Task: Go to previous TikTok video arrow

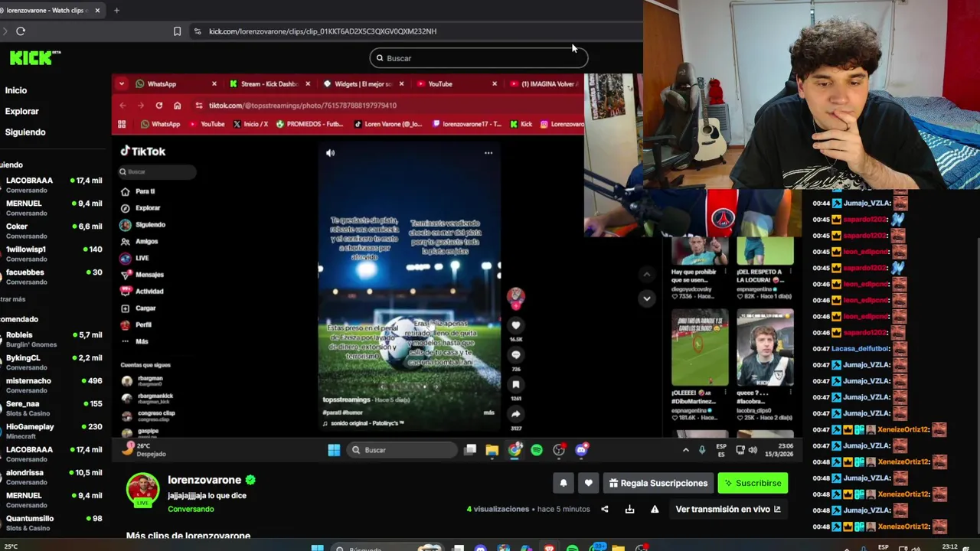Action: pyautogui.click(x=647, y=274)
